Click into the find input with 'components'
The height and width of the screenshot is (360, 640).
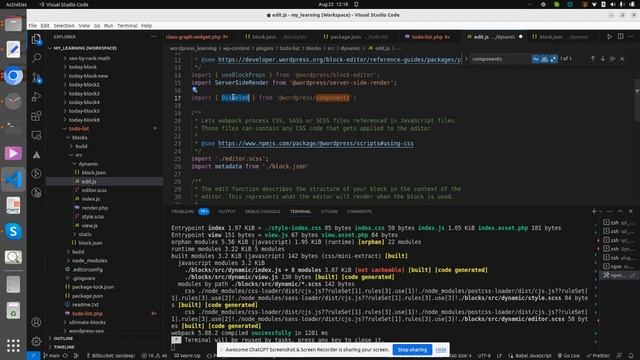(x=500, y=59)
